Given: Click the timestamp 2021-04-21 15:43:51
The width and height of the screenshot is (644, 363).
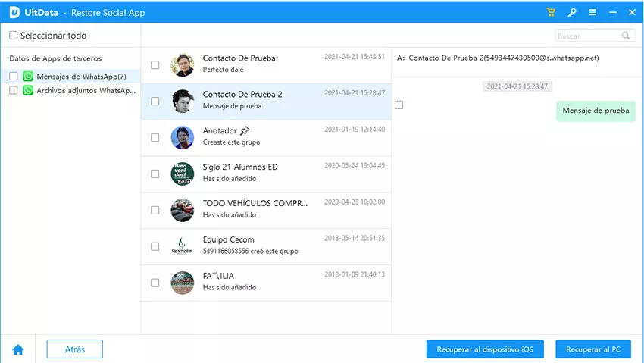Looking at the screenshot, I should (355, 57).
